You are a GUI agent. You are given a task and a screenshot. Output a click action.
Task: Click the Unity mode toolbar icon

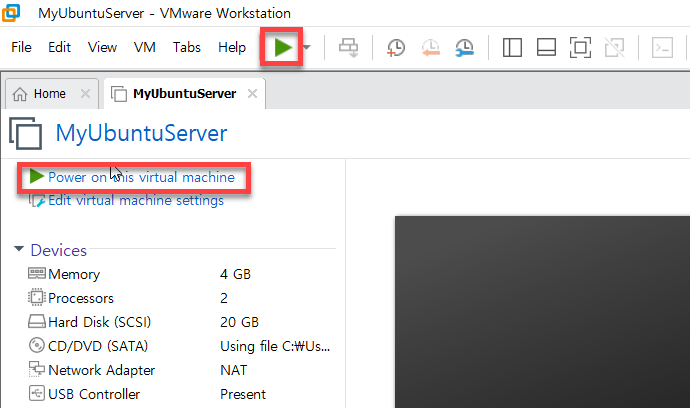pos(614,47)
